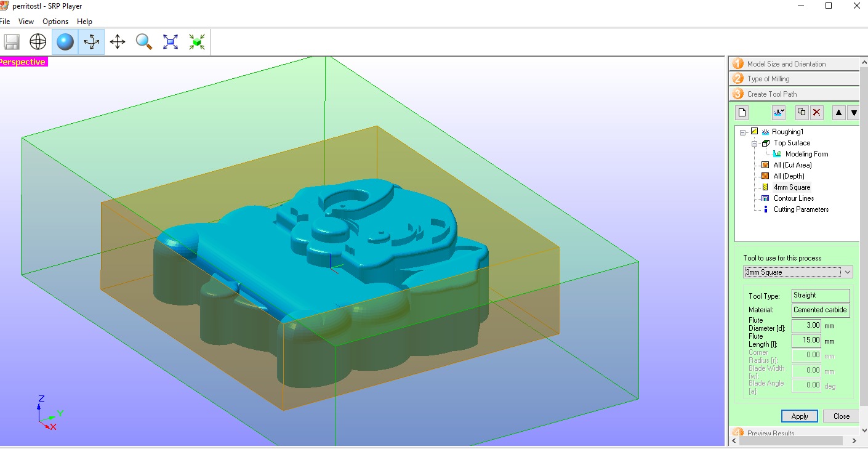The height and width of the screenshot is (449, 868).
Task: Open the Help menu
Action: [84, 22]
